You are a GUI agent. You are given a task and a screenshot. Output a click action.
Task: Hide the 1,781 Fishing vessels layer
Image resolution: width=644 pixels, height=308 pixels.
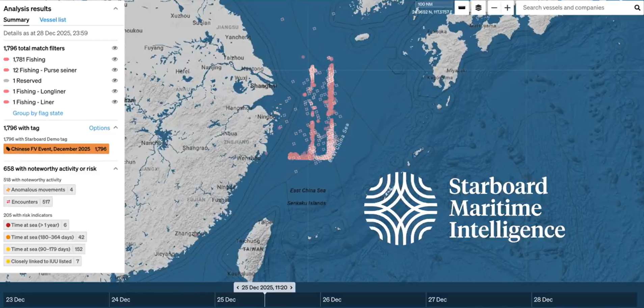[x=115, y=59]
